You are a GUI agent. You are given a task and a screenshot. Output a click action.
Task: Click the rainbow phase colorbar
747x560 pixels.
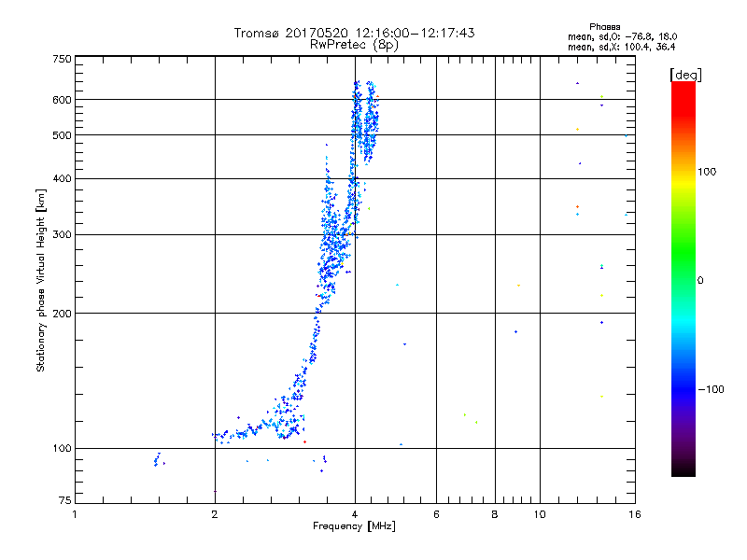684,278
